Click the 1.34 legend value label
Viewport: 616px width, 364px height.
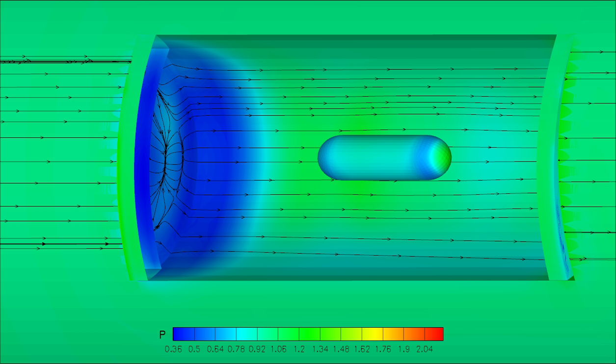[320, 349]
